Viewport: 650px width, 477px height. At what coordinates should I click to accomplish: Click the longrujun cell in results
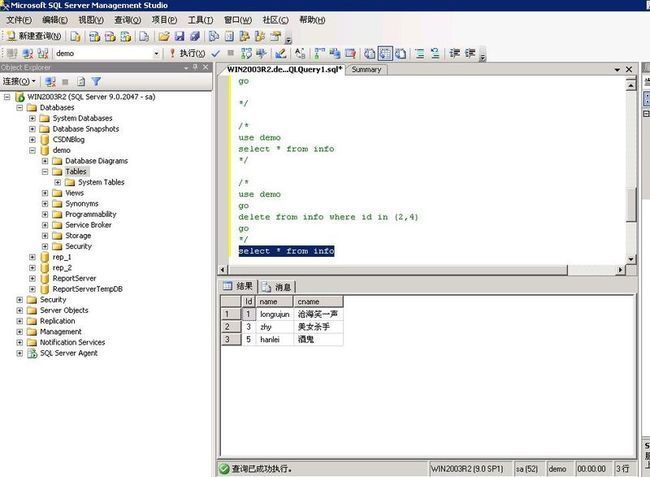tap(274, 315)
